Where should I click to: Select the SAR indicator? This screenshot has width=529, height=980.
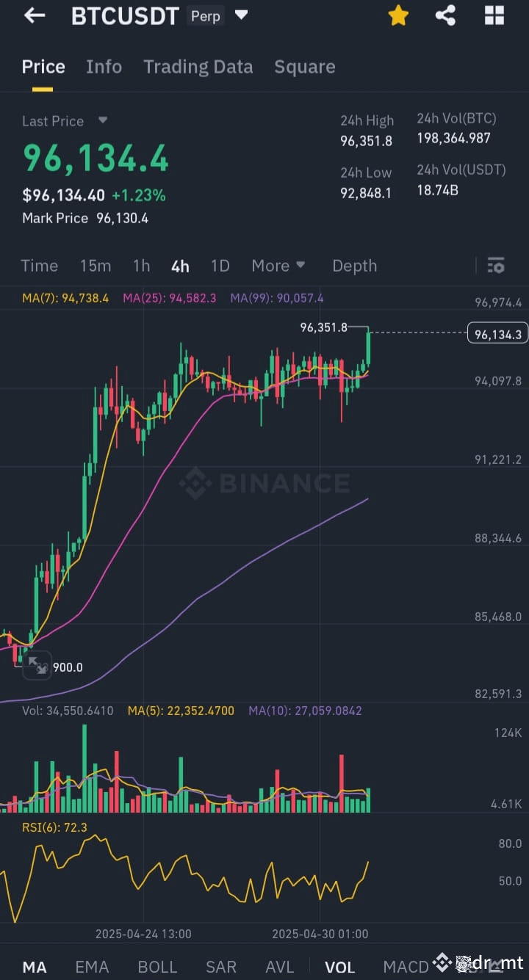pos(221,967)
